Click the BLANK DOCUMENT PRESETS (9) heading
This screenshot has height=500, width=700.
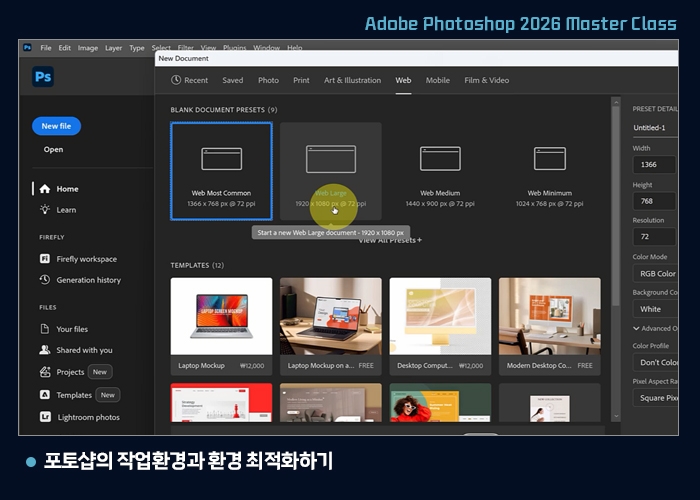click(x=224, y=110)
